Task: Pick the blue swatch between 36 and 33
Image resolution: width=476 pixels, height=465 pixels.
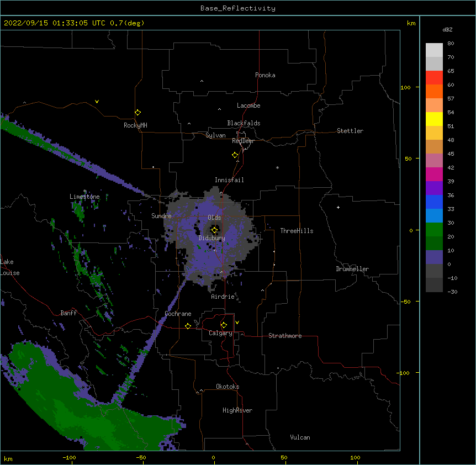Action: click(x=434, y=202)
